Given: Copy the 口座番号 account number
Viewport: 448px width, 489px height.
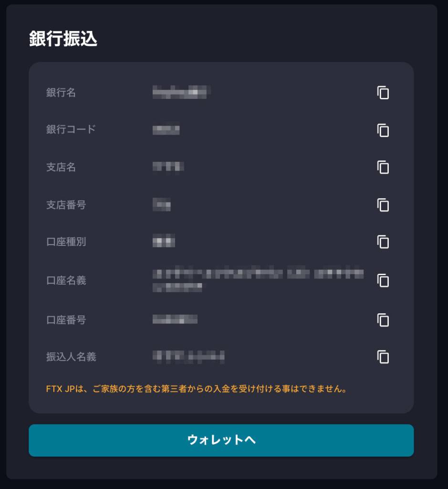Looking at the screenshot, I should click(383, 319).
